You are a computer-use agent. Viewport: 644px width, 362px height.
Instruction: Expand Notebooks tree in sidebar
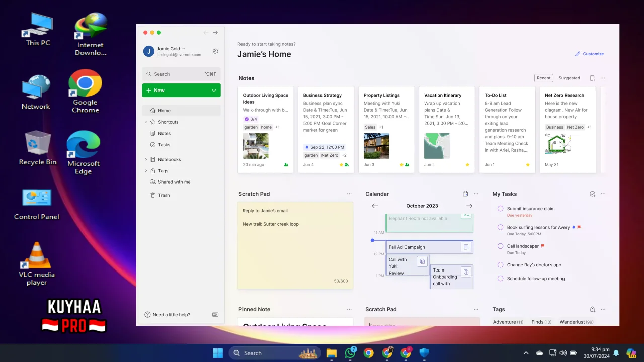click(x=146, y=159)
